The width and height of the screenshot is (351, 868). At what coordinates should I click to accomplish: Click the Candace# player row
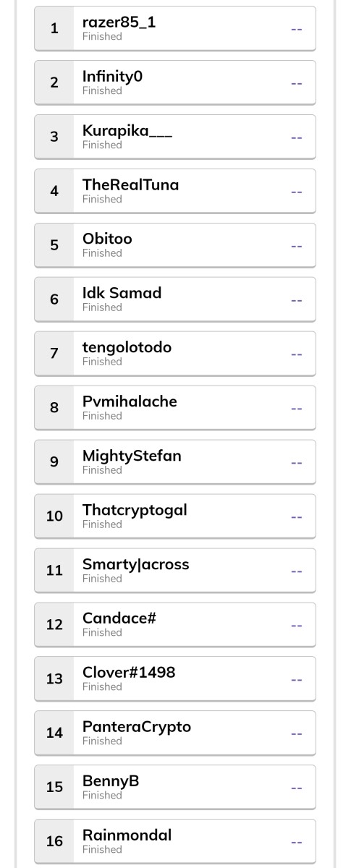(x=175, y=625)
